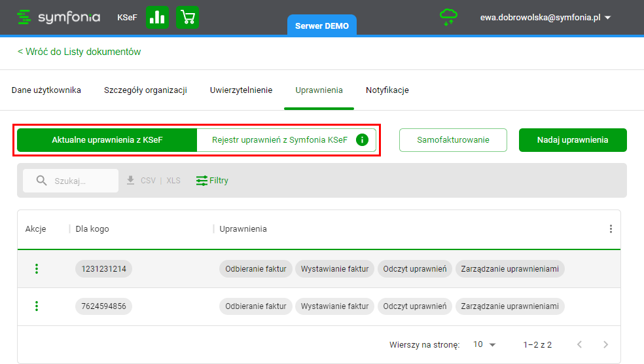Switch to Rejestr uprawnień z Symfonia KSeF
This screenshot has width=644, height=364.
coord(279,140)
